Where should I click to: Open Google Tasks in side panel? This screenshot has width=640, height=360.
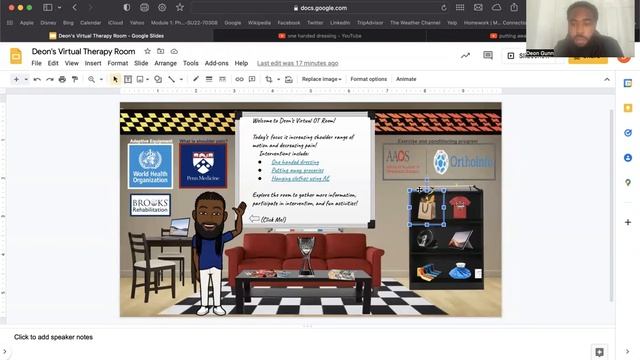pyautogui.click(x=628, y=133)
